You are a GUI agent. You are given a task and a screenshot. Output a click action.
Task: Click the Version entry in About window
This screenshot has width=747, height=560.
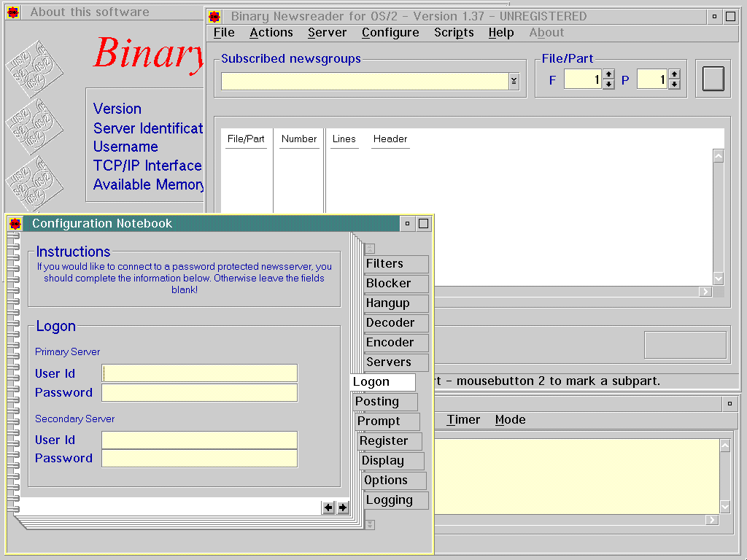point(117,109)
